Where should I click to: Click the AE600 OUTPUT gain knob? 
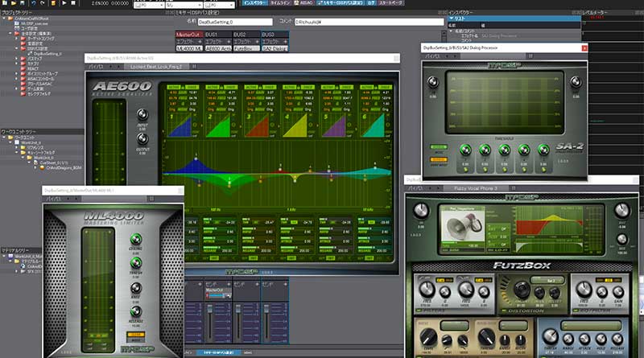pos(142,138)
